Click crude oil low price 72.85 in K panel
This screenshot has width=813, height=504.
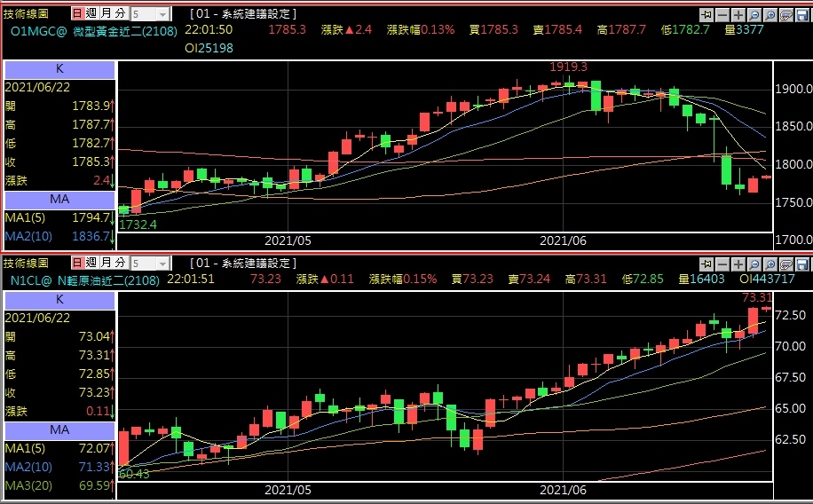click(94, 374)
